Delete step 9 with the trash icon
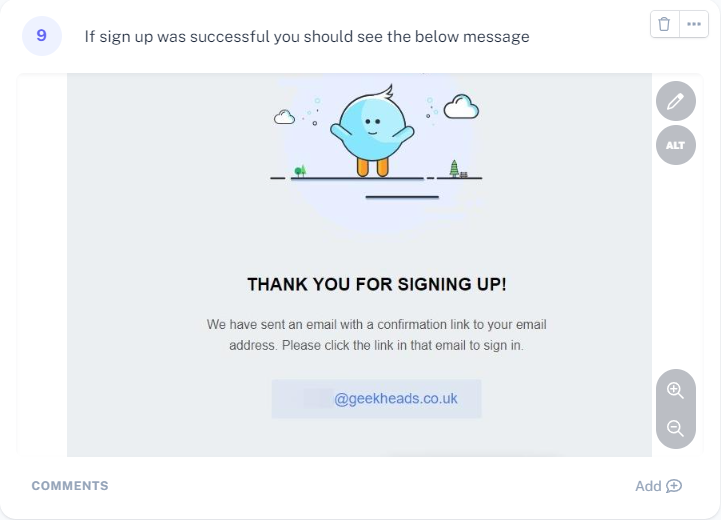This screenshot has width=721, height=520. pos(664,25)
